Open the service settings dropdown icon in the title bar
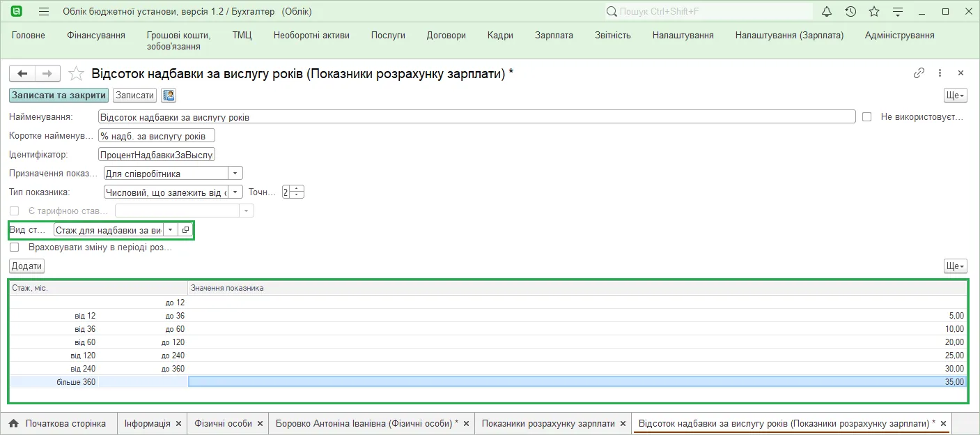The height and width of the screenshot is (435, 980). tap(898, 12)
